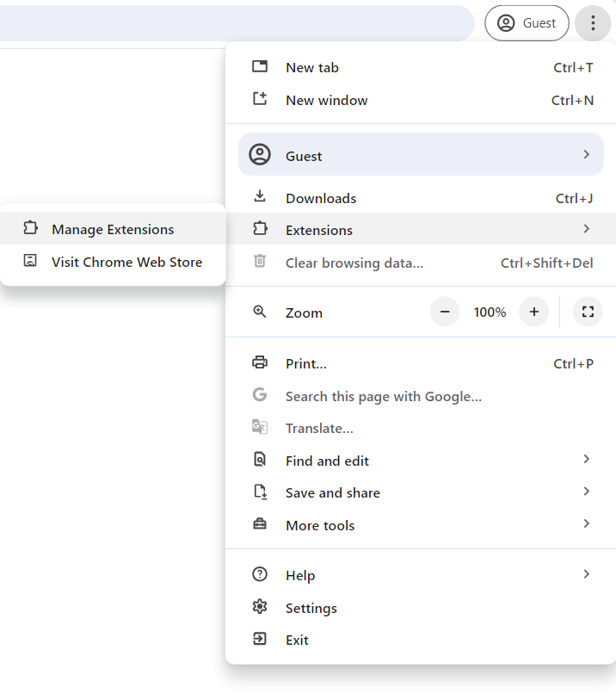
Task: Click the Exit door icon
Action: click(x=259, y=640)
